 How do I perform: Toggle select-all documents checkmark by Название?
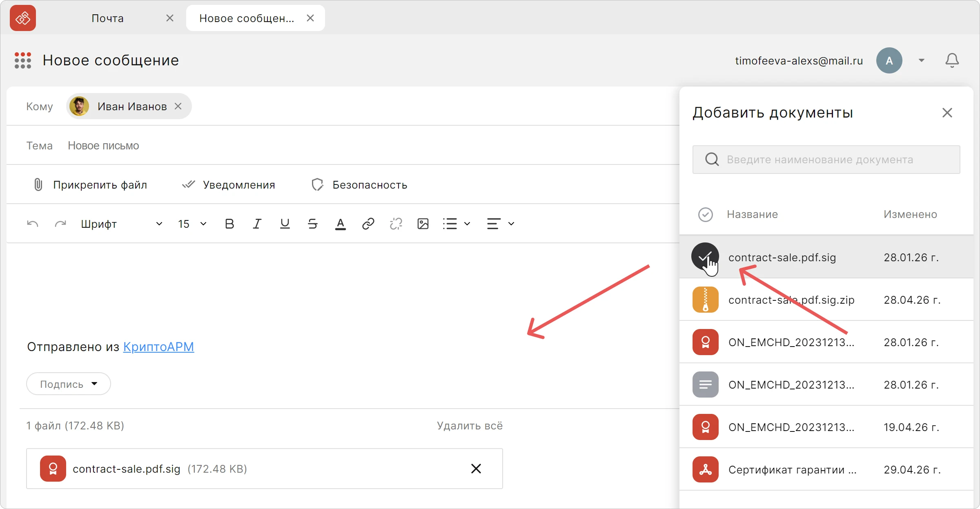point(705,214)
